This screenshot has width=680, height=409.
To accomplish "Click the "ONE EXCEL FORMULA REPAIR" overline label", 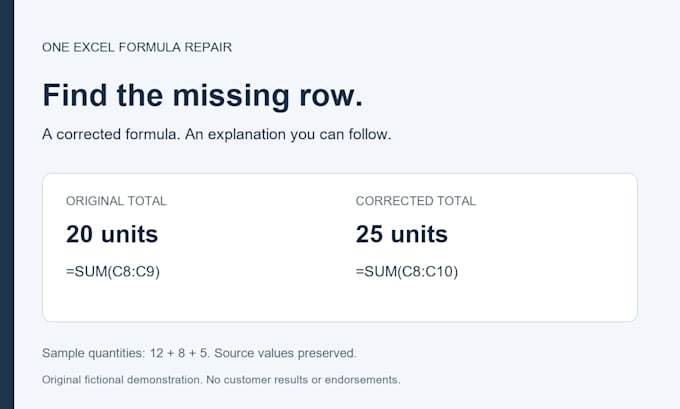I will click(137, 47).
